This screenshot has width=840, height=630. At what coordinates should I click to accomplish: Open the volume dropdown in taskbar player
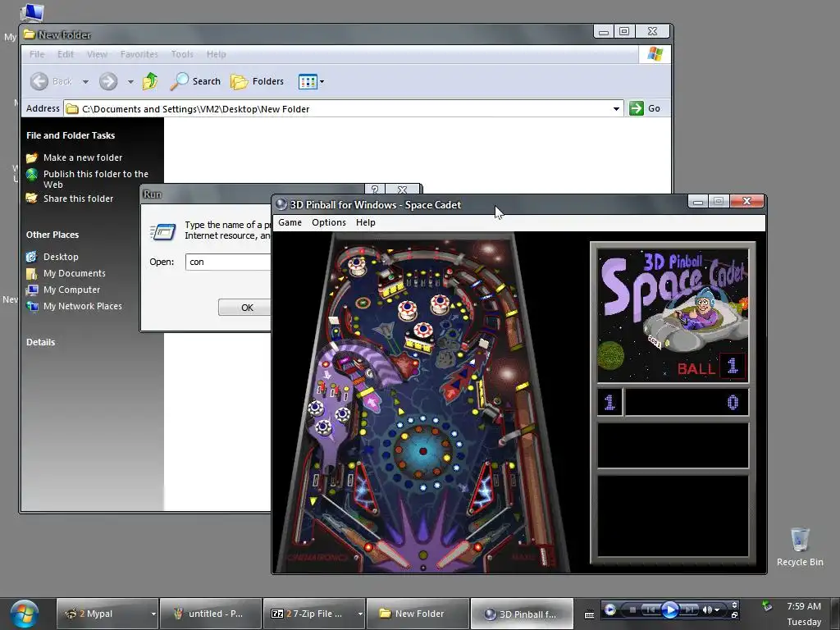717,609
